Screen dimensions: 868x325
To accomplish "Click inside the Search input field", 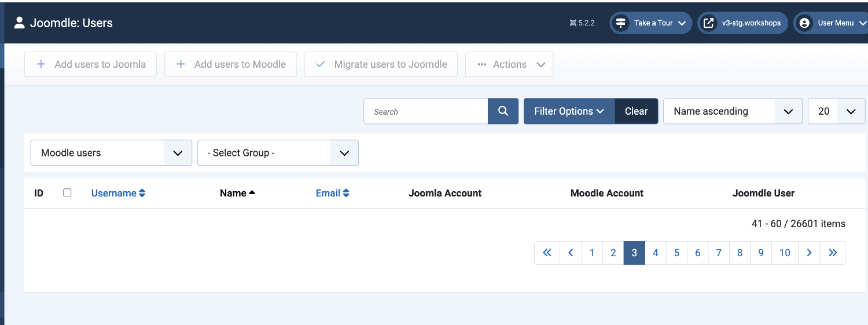I will coord(425,111).
